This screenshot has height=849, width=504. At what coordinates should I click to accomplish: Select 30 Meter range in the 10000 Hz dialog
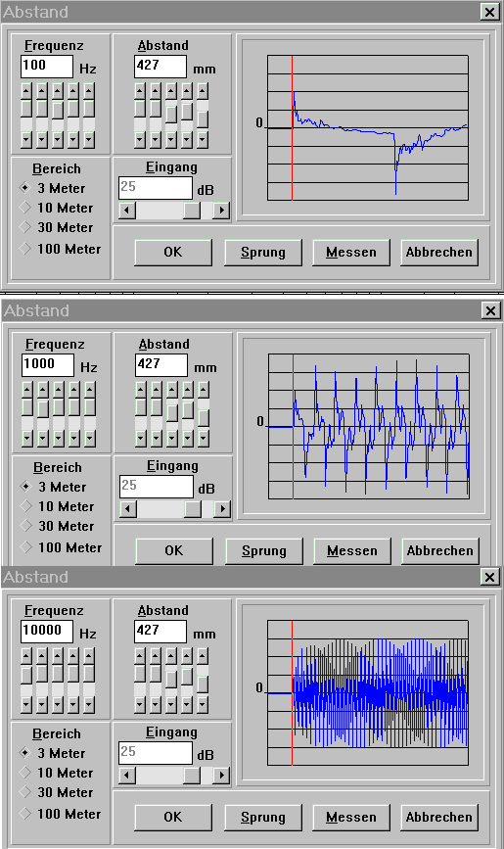(56, 792)
